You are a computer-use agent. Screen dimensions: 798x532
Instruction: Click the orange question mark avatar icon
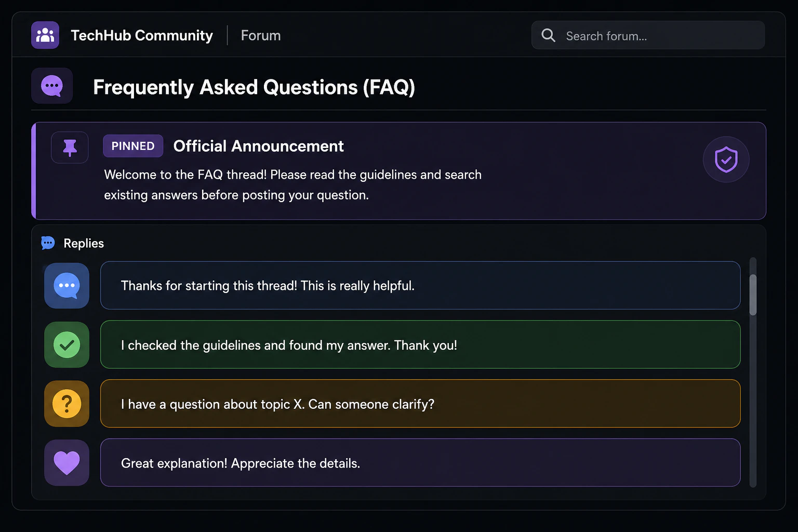tap(66, 404)
